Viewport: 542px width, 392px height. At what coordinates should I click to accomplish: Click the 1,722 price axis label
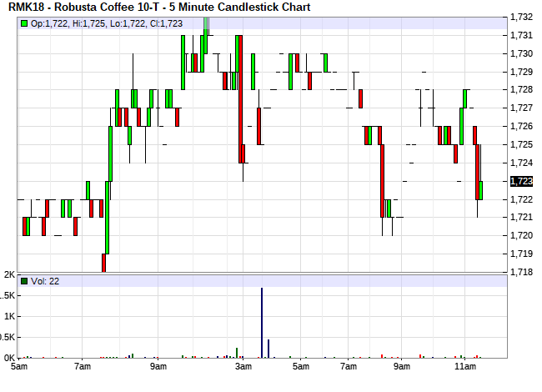tap(522, 199)
